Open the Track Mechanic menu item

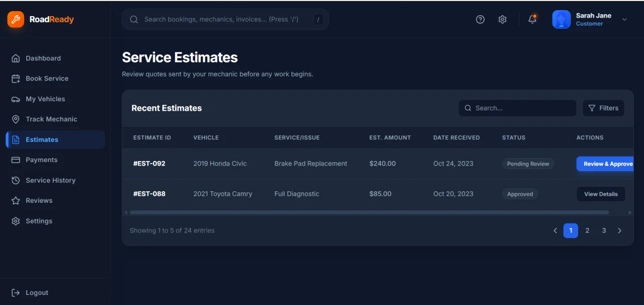(55, 119)
